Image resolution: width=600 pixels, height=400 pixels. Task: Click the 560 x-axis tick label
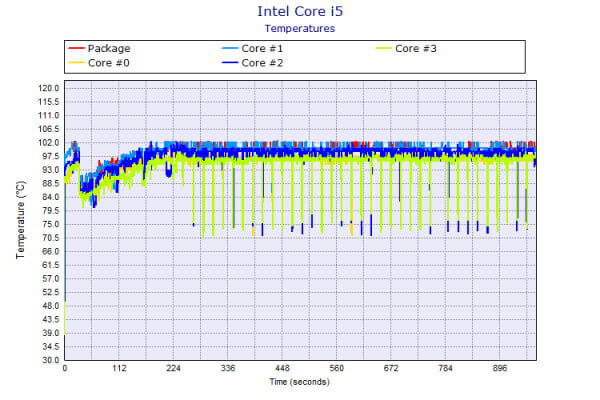click(337, 369)
